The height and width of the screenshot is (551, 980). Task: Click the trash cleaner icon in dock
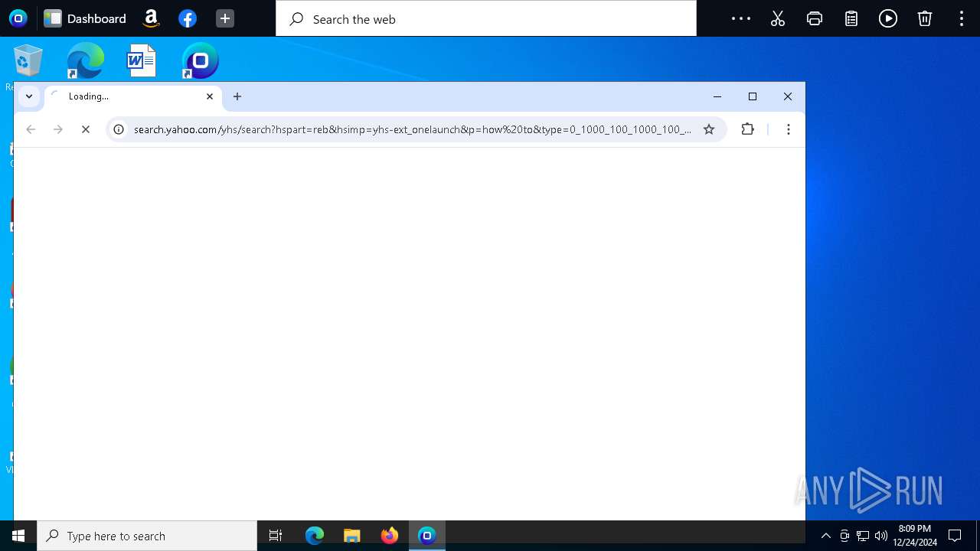[x=925, y=18]
